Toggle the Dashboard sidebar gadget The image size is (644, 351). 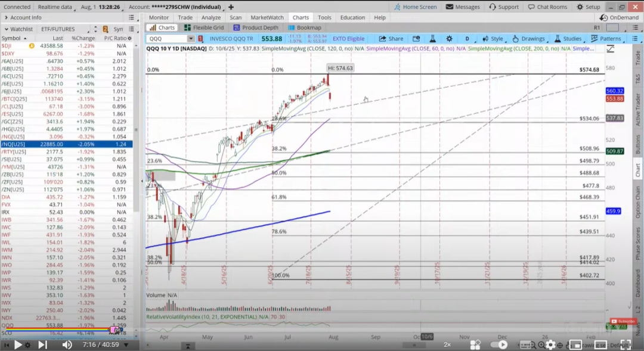[638, 284]
